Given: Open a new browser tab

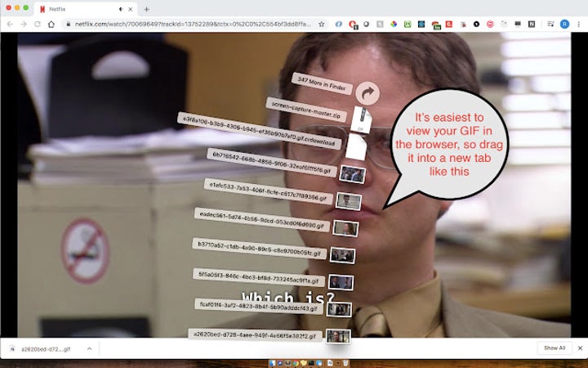Looking at the screenshot, I should tap(147, 9).
